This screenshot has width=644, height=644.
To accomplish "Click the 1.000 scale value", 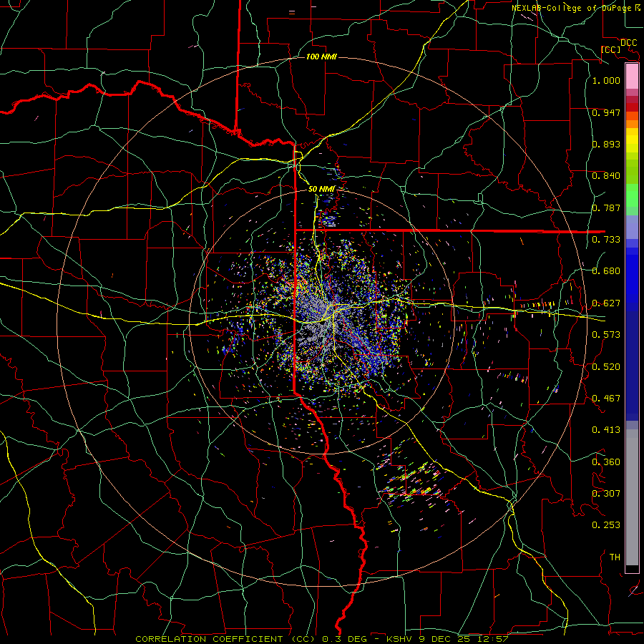I will 606,80.
